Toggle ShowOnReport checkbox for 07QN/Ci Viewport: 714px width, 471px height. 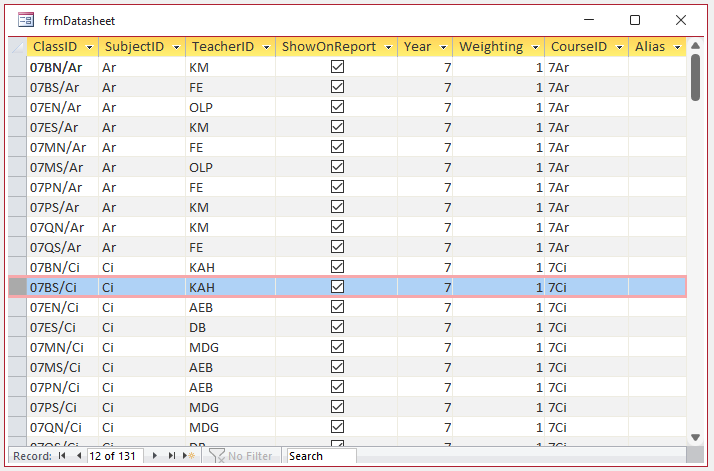click(337, 427)
